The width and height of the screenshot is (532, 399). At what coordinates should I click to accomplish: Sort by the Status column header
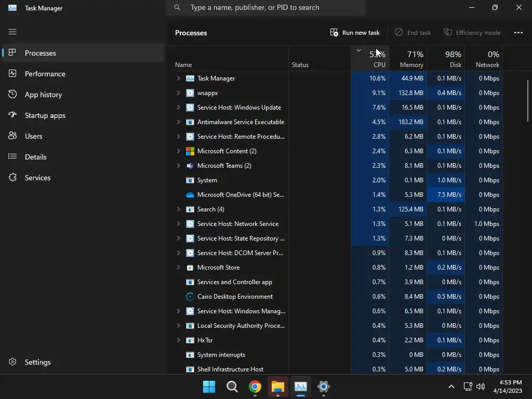click(x=320, y=58)
